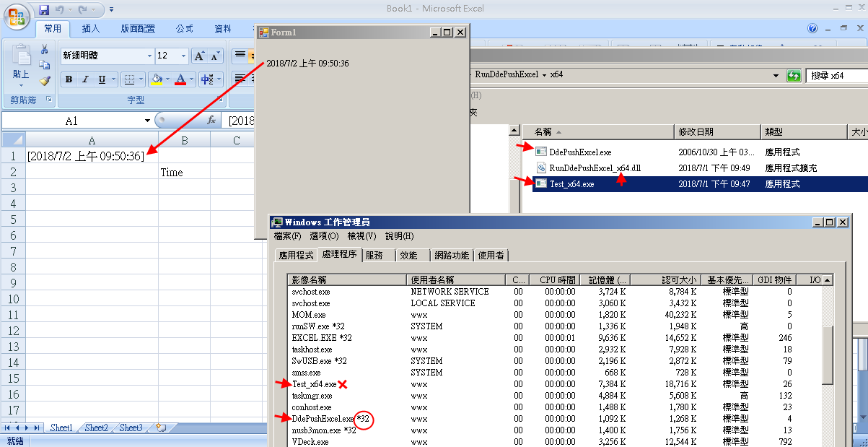
Task: Select RunDdePushExcel_x64.dll file
Action: (595, 168)
